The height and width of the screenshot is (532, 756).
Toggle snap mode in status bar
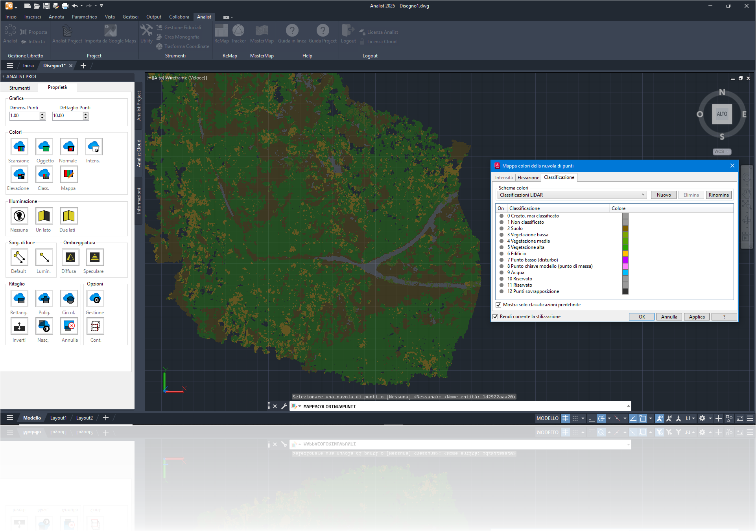[575, 418]
